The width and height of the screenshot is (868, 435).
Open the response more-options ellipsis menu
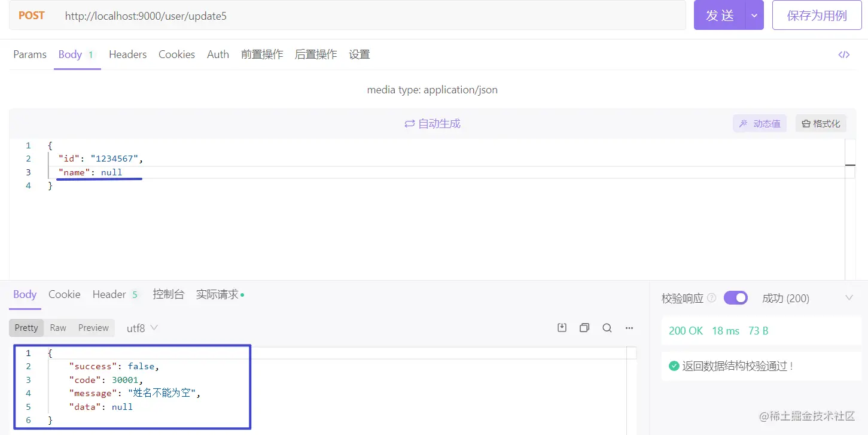[x=629, y=328]
